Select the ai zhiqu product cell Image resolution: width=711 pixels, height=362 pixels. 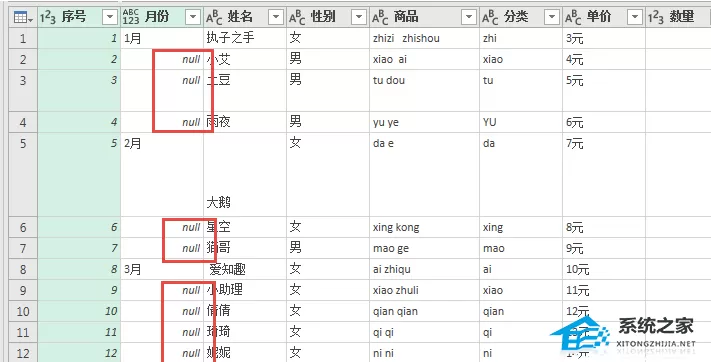[424, 269]
